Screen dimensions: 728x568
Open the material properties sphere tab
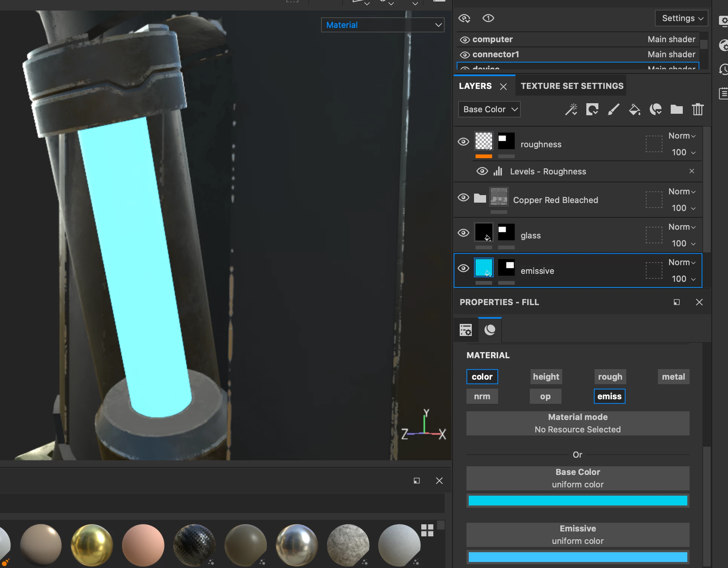[x=490, y=330]
